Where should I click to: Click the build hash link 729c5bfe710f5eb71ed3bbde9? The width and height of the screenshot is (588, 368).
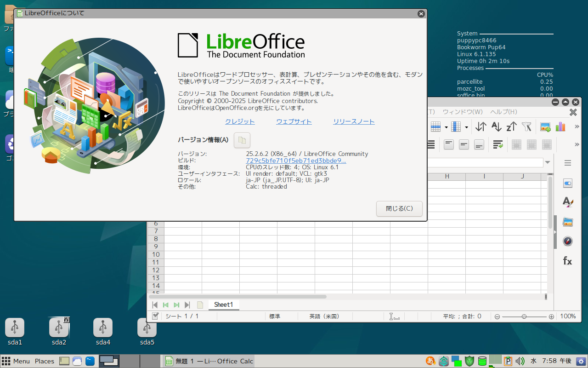[x=296, y=161]
